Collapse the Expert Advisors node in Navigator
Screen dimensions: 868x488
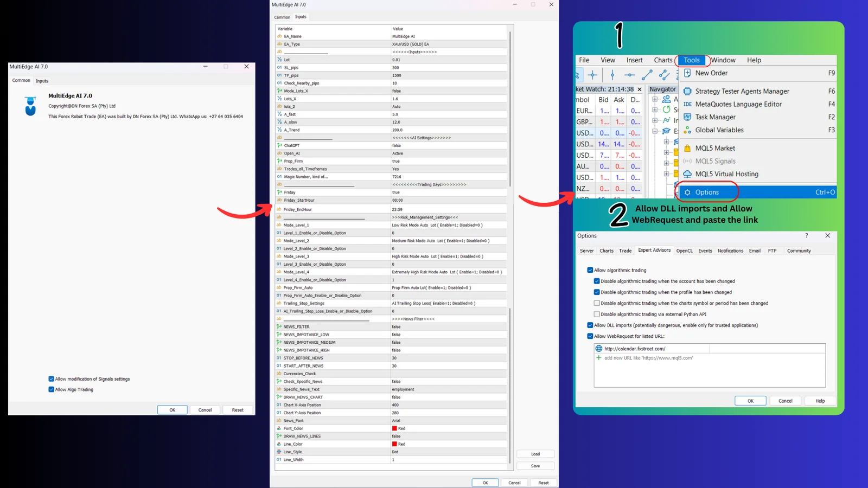tap(655, 131)
